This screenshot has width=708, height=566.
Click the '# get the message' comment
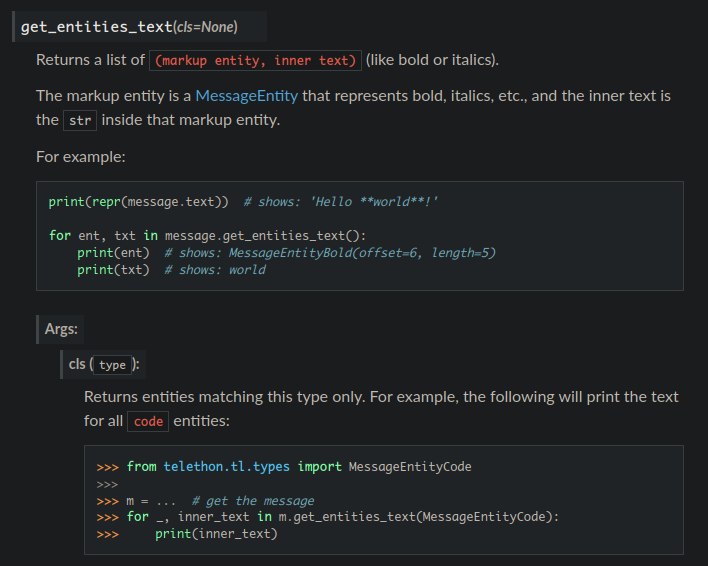tap(252, 500)
